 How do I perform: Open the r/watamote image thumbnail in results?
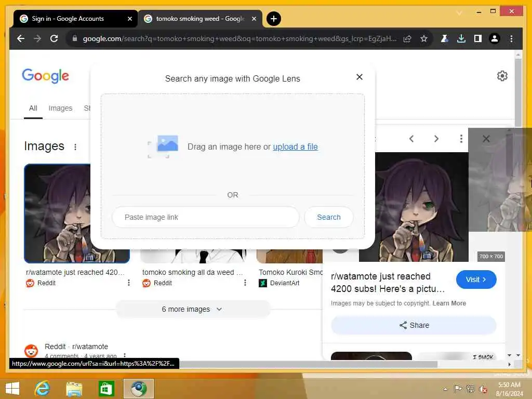point(58,214)
